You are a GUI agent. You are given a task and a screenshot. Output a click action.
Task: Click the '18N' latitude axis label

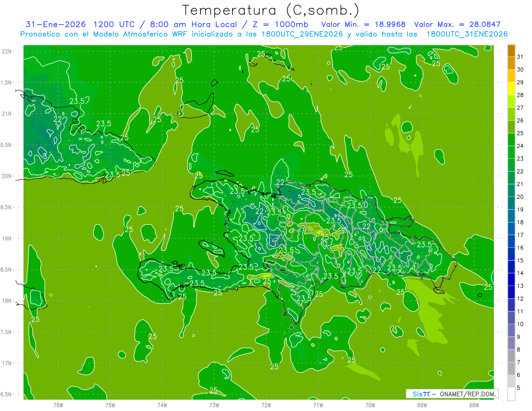click(x=7, y=301)
